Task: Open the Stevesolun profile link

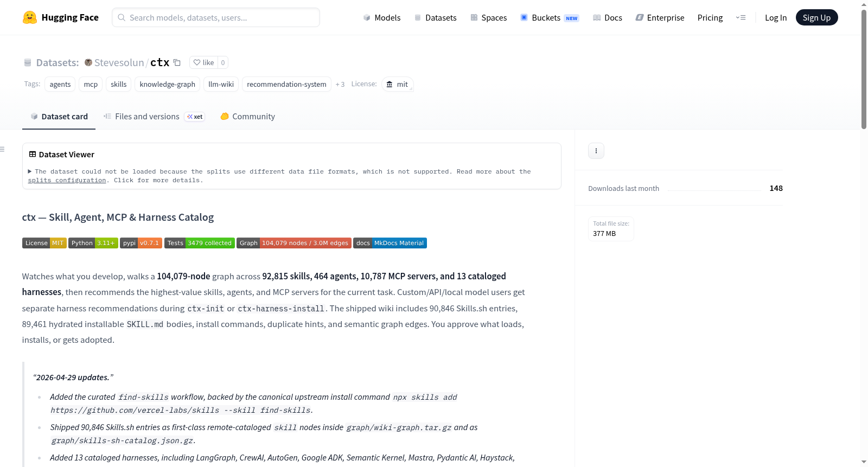Action: [119, 62]
